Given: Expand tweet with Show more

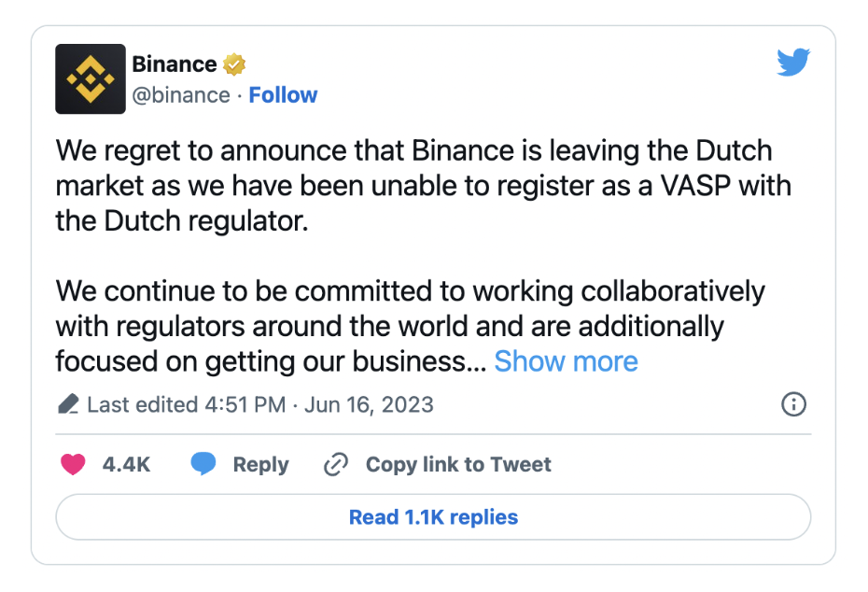Looking at the screenshot, I should 566,361.
